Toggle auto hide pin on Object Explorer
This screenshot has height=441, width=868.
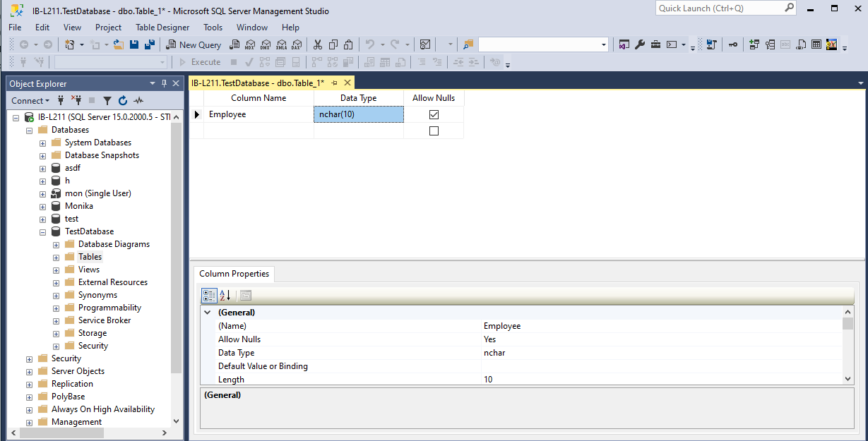point(164,83)
